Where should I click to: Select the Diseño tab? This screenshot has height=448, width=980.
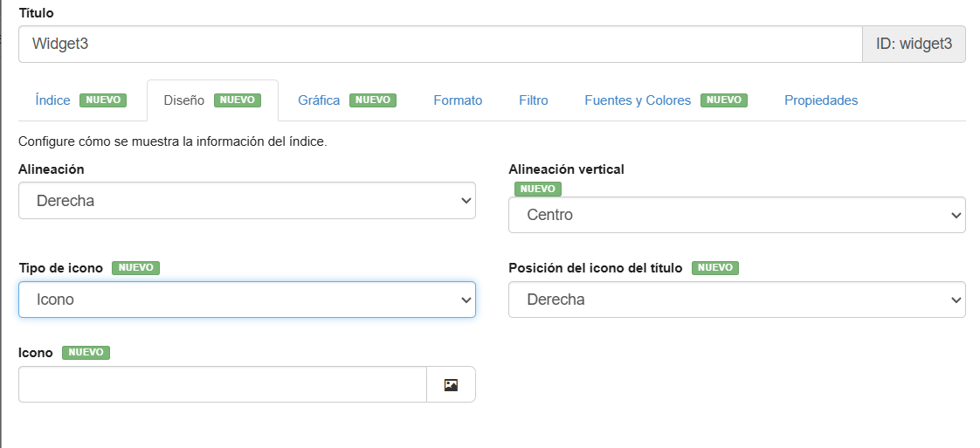click(x=184, y=100)
